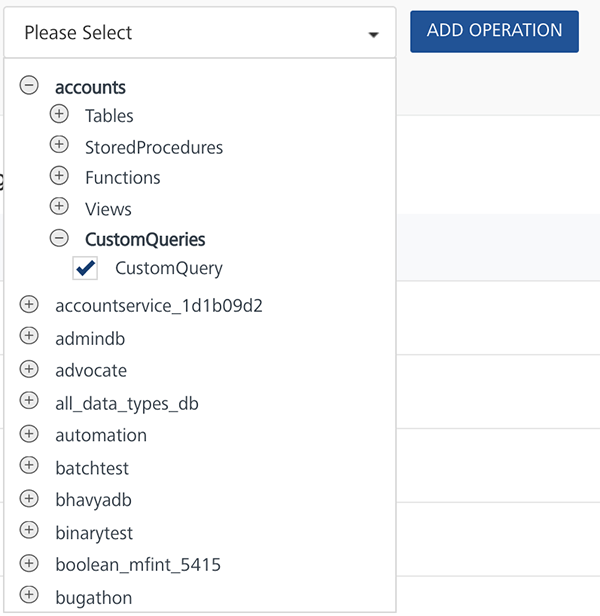Click plus icon beside Views

pyautogui.click(x=59, y=208)
